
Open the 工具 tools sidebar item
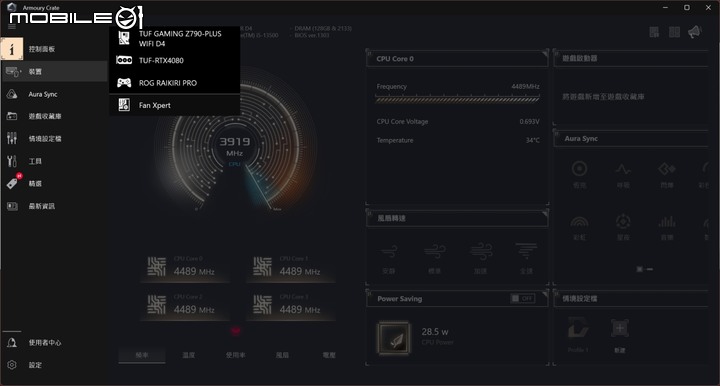tap(54, 161)
